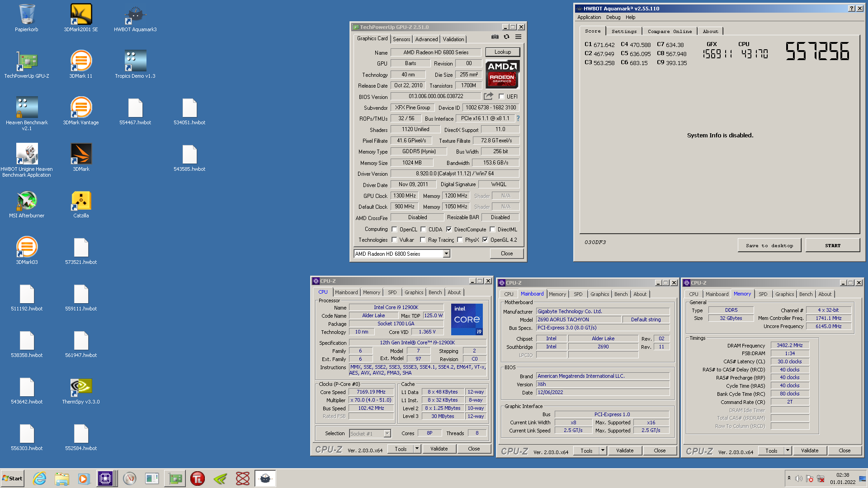The width and height of the screenshot is (868, 488).
Task: Open the Validation tab in GPU-Z
Action: 453,39
